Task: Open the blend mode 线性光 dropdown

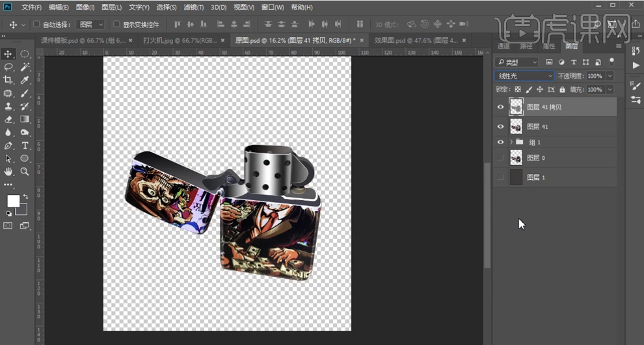Action: (524, 76)
